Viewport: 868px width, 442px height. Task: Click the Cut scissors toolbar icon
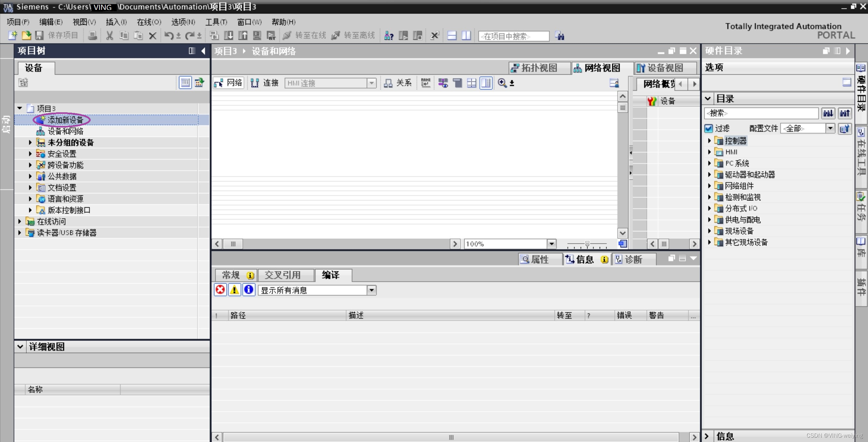[109, 35]
